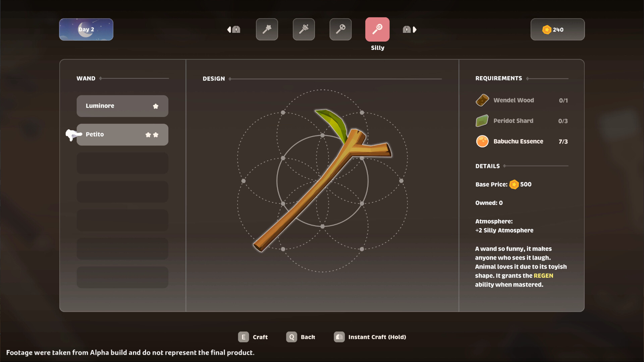Click the Instant Craft (Hold) mouse icon
This screenshot has height=362, width=644.
(339, 337)
